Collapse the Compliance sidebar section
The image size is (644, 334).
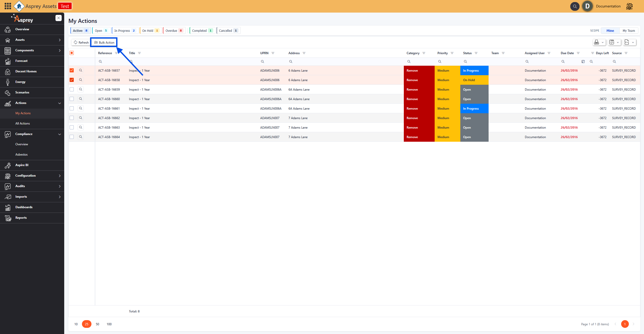[x=60, y=134]
